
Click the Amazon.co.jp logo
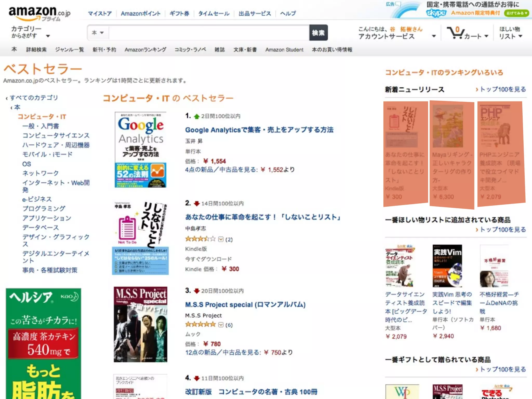[39, 14]
